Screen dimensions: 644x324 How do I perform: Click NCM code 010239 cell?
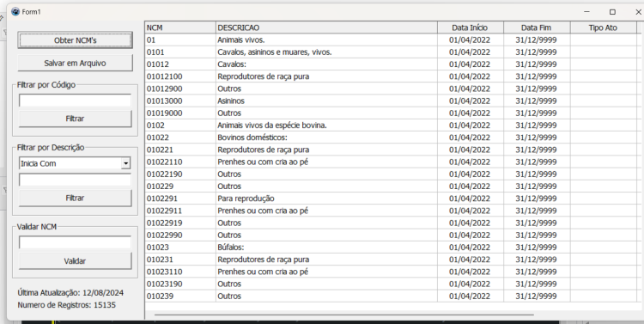180,296
